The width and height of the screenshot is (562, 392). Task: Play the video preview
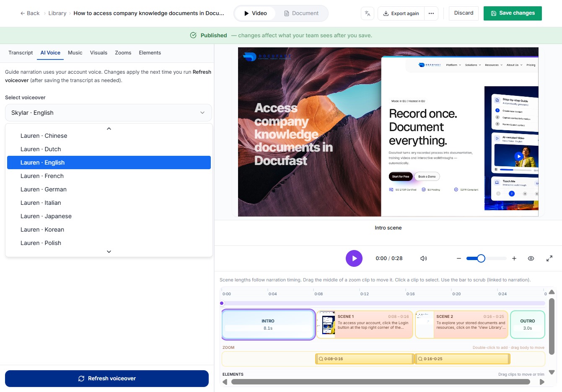tap(354, 258)
